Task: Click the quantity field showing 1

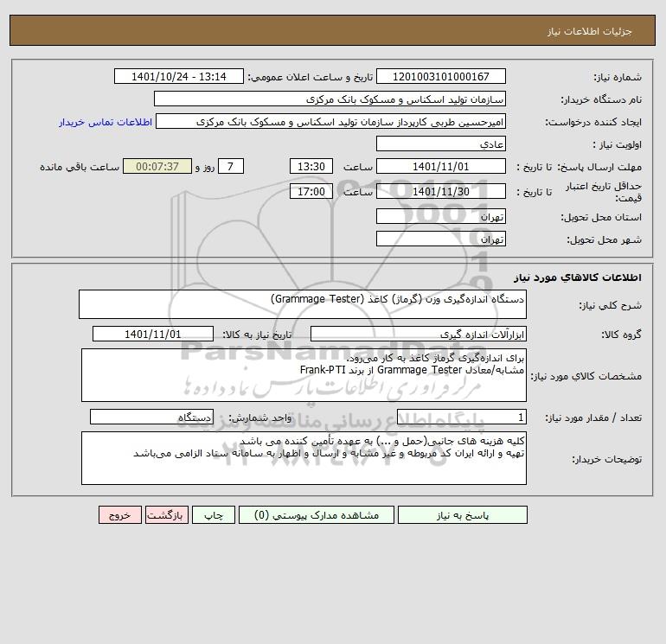Action: click(462, 418)
